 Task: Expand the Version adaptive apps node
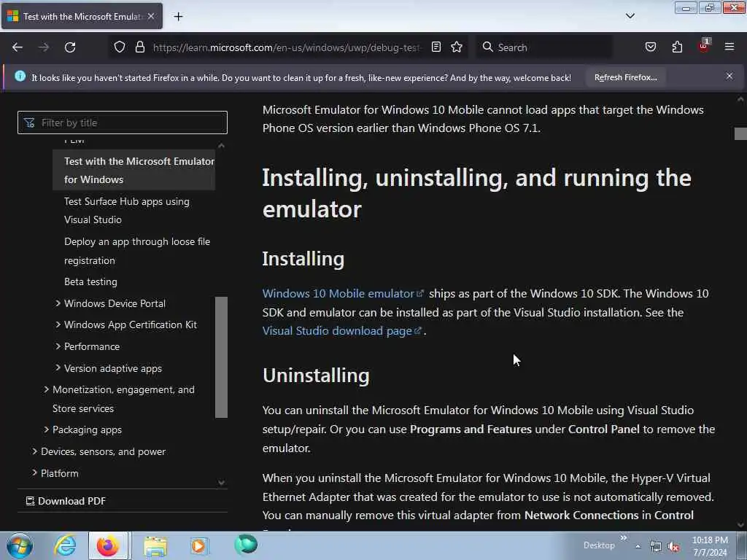[x=58, y=368]
